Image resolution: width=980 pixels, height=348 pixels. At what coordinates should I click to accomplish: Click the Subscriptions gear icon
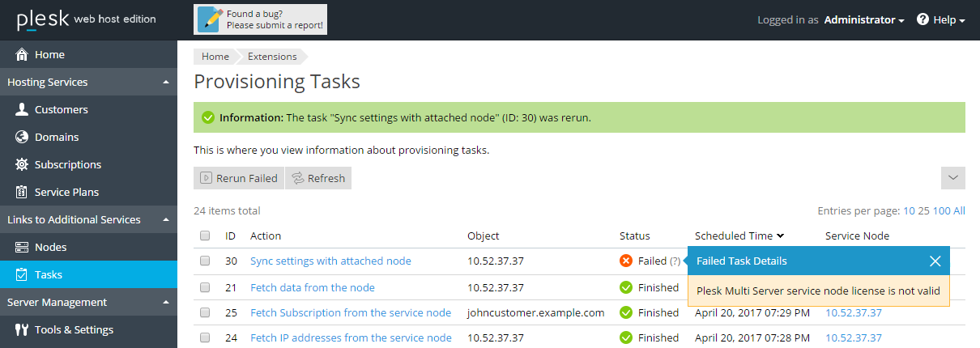coord(22,165)
